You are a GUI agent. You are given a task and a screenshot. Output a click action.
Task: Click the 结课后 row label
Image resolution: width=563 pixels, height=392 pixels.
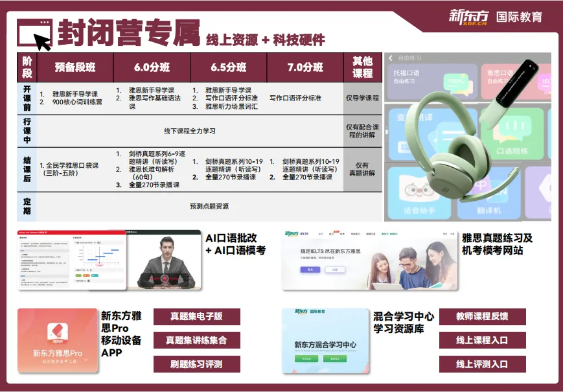point(27,170)
